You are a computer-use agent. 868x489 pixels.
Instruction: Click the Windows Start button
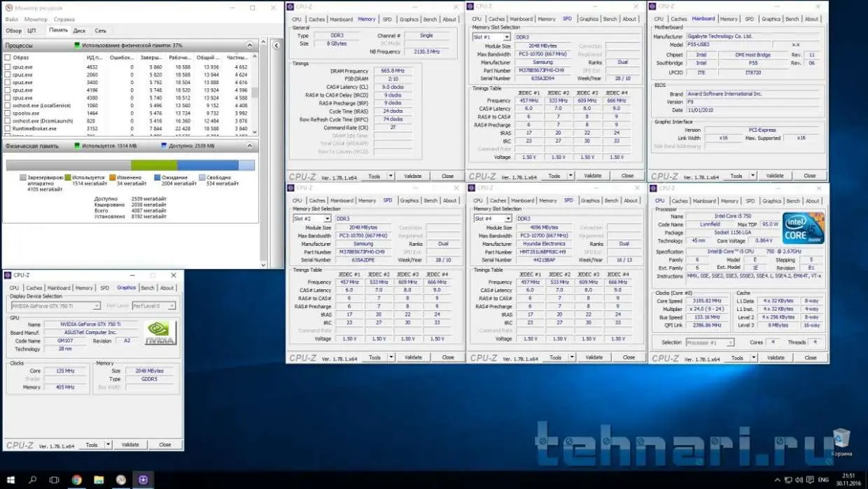(10, 480)
